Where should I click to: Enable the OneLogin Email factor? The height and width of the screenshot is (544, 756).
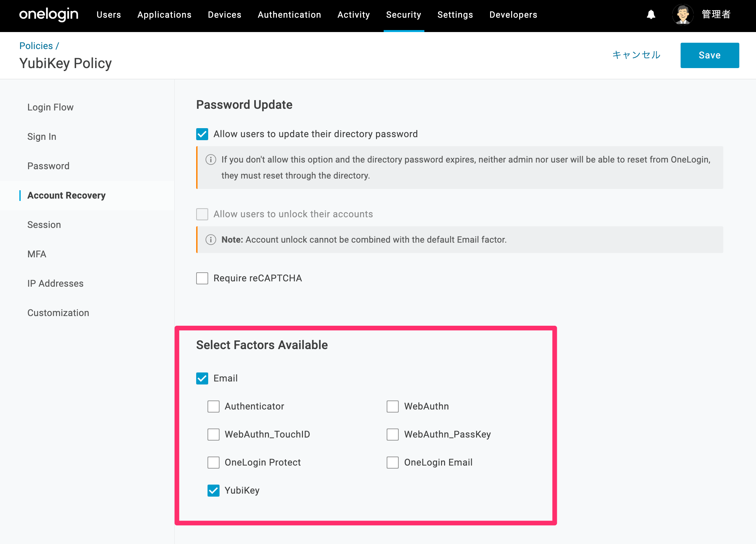pos(393,463)
